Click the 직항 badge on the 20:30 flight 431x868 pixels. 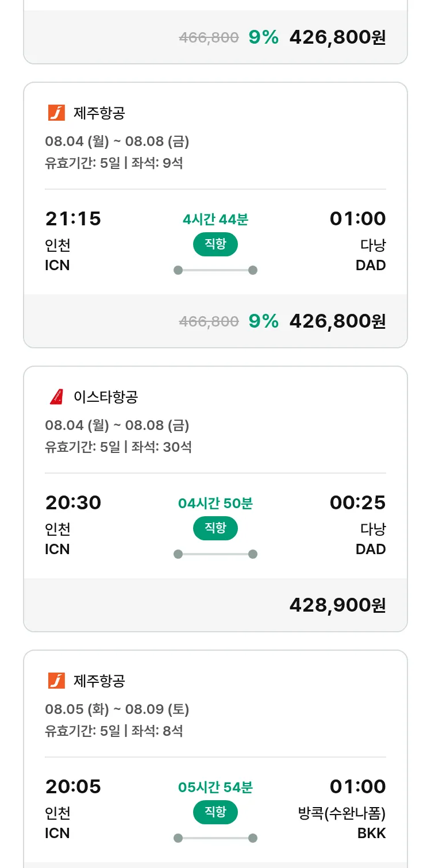coord(215,528)
